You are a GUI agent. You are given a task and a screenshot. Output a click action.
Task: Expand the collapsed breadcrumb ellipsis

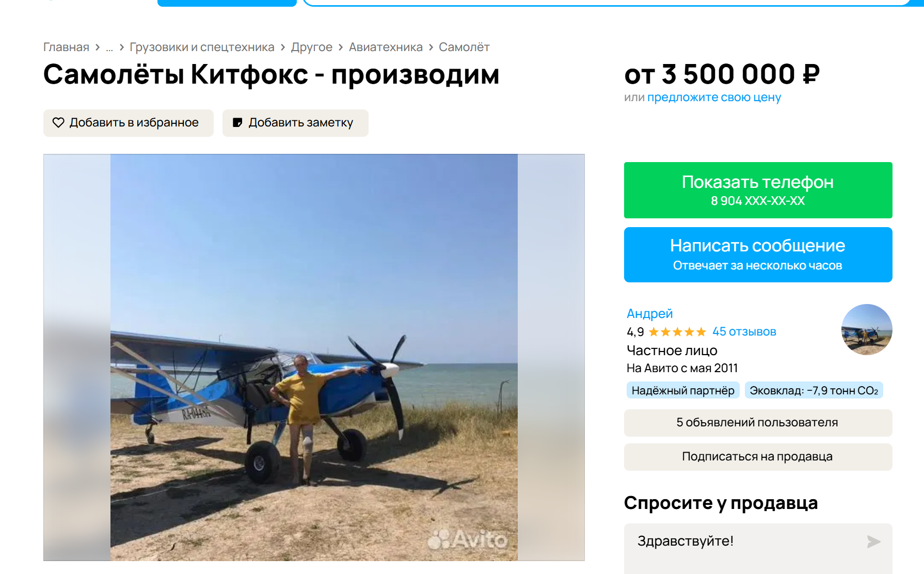(109, 47)
